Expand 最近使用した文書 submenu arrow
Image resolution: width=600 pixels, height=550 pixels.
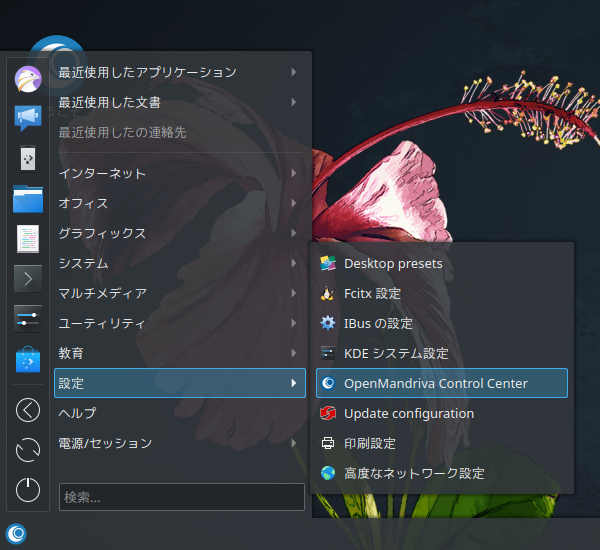293,102
